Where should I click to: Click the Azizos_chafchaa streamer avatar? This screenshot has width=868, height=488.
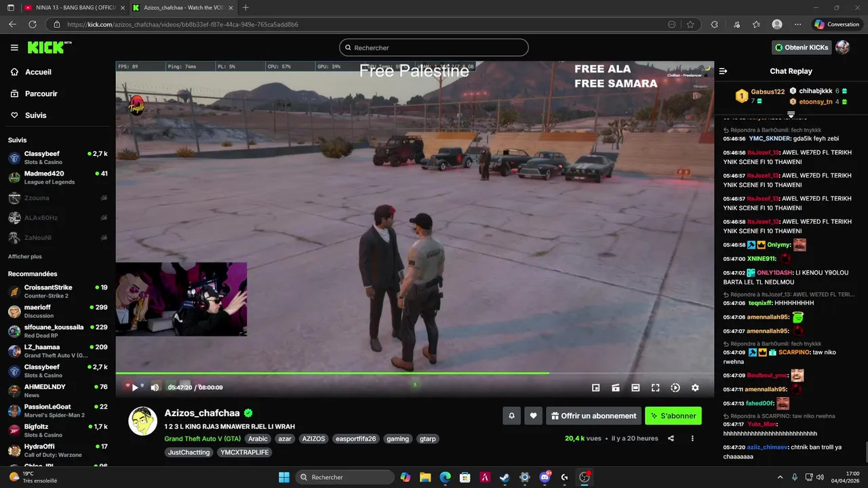(143, 422)
